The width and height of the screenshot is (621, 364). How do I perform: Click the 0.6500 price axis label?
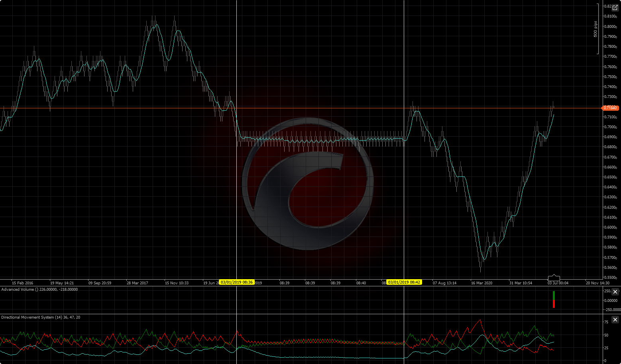(x=610, y=177)
